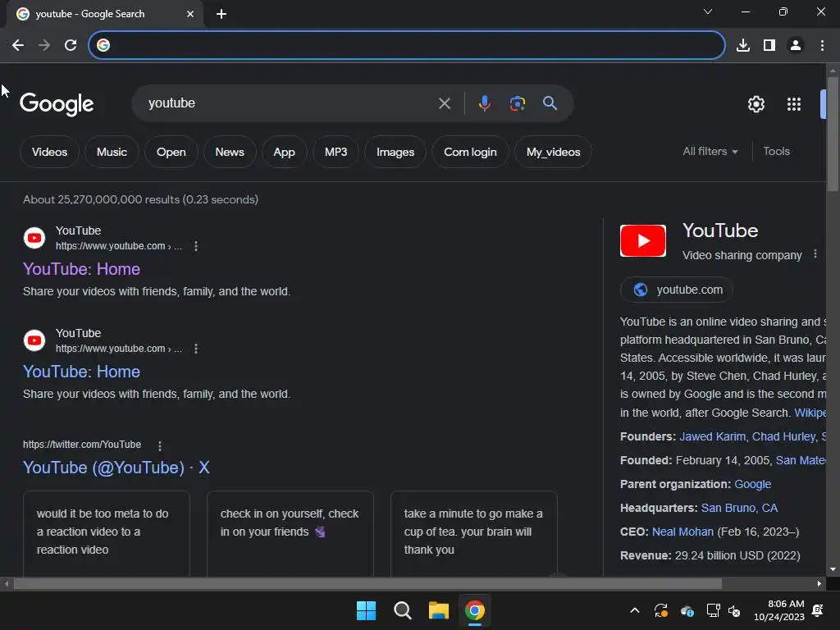
Task: Clear the search box with the X icon
Action: (444, 103)
